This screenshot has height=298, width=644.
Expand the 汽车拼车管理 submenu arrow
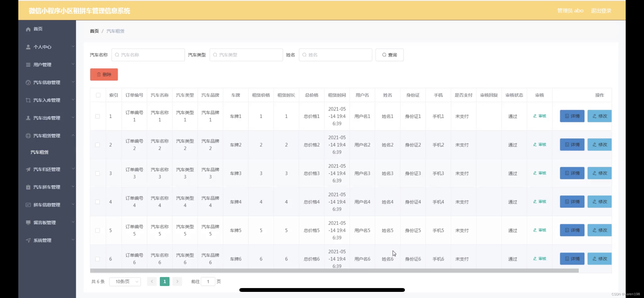tap(73, 186)
